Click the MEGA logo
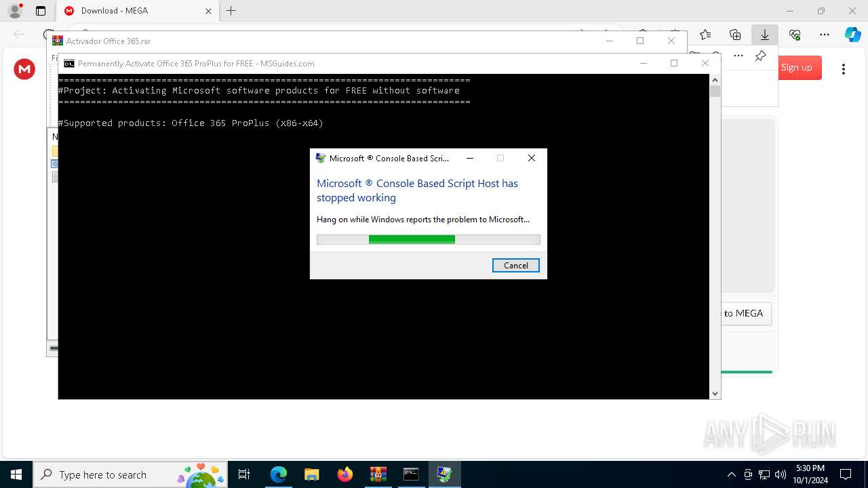The image size is (868, 488). [24, 68]
